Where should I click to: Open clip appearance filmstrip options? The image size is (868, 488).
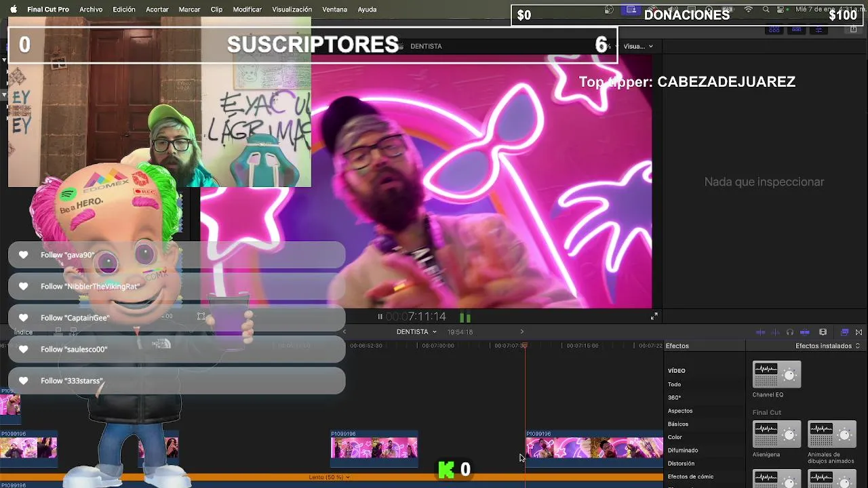[x=823, y=332]
